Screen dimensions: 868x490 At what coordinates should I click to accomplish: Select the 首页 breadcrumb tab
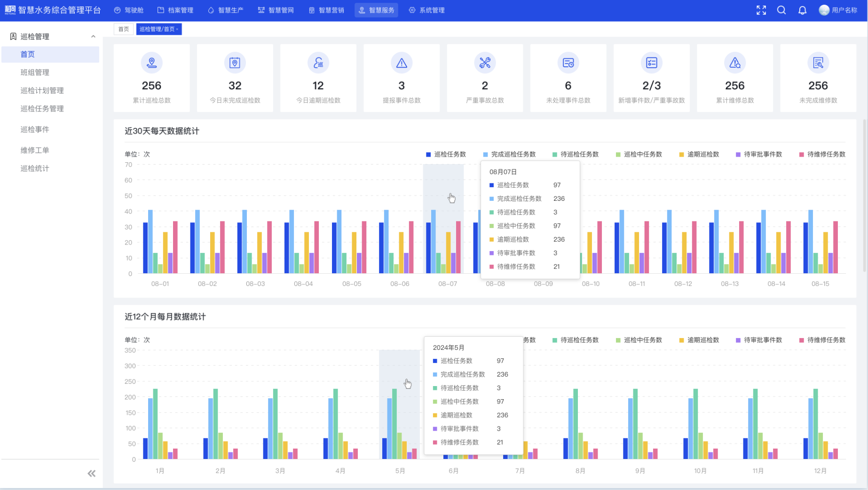123,29
